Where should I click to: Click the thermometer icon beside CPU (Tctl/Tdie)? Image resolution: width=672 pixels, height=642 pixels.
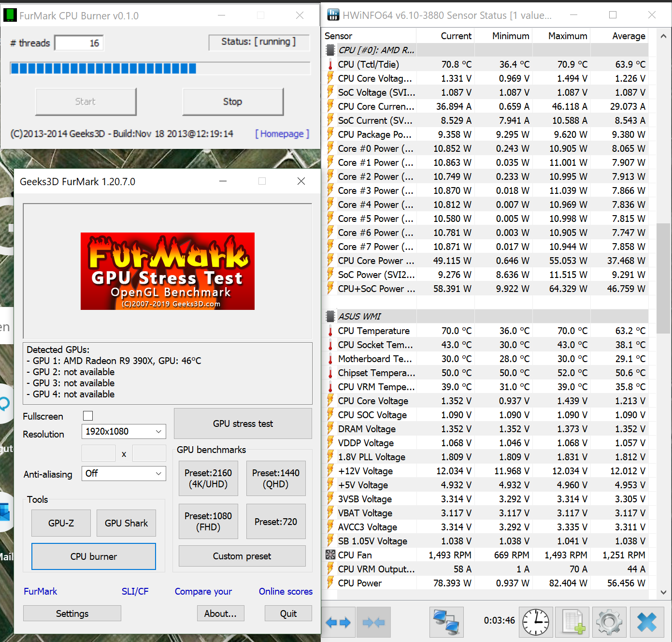coord(330,64)
